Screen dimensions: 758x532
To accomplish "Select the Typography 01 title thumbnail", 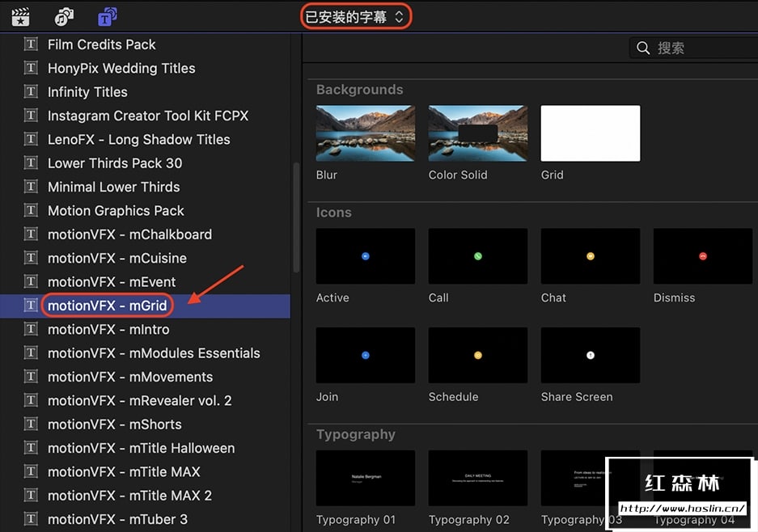I will (366, 478).
